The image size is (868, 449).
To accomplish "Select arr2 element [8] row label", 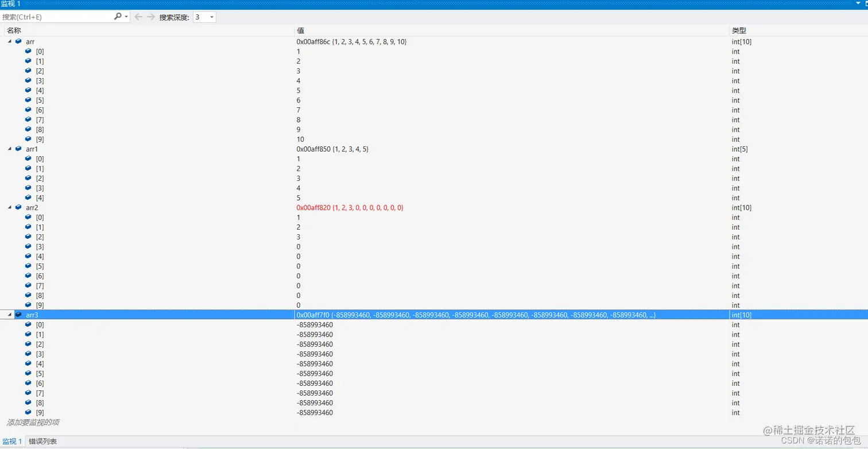I will pos(40,295).
